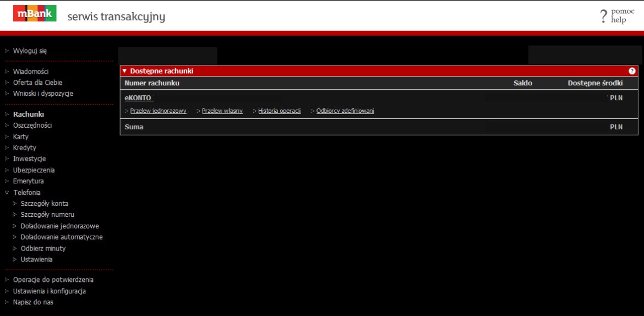The width and height of the screenshot is (644, 316).
Task: Open the Kredyty section
Action: click(25, 148)
